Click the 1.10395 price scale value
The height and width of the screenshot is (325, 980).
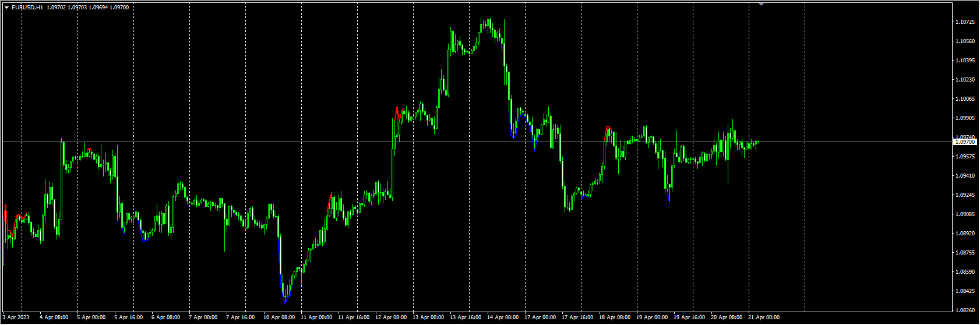coord(965,61)
